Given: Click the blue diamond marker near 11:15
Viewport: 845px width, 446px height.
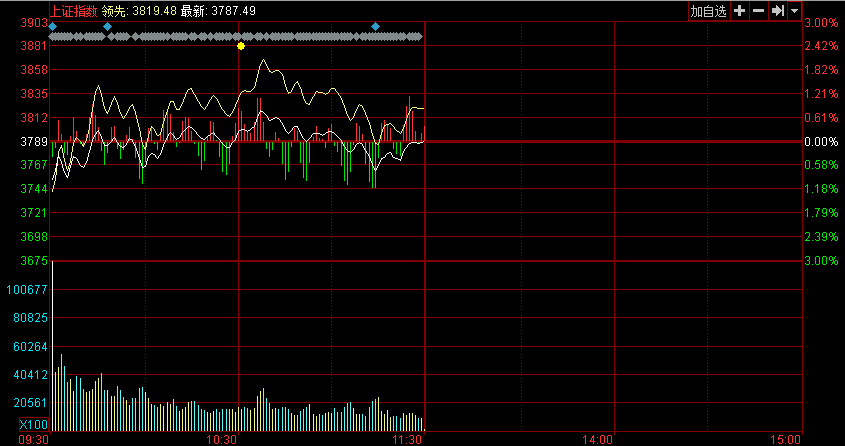Looking at the screenshot, I should [375, 26].
